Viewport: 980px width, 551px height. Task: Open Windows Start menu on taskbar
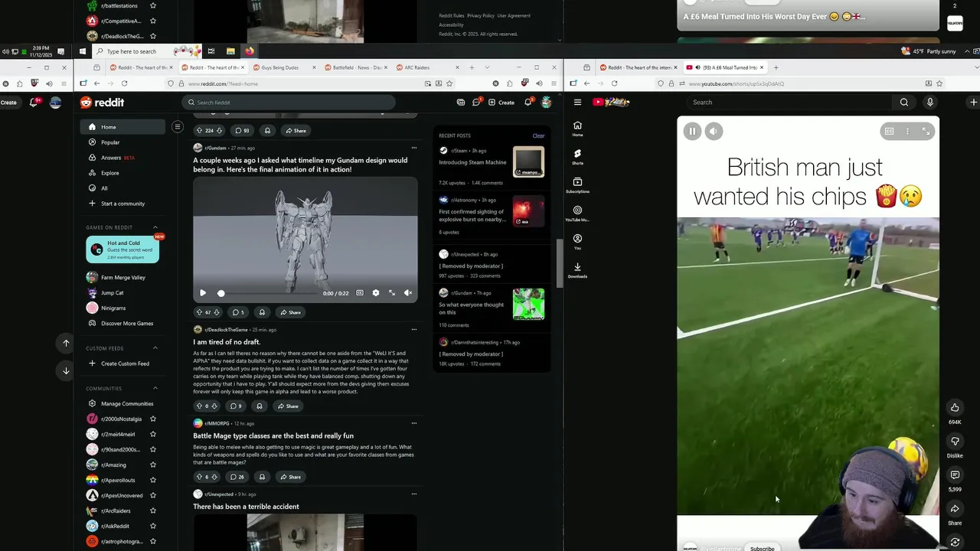click(83, 51)
